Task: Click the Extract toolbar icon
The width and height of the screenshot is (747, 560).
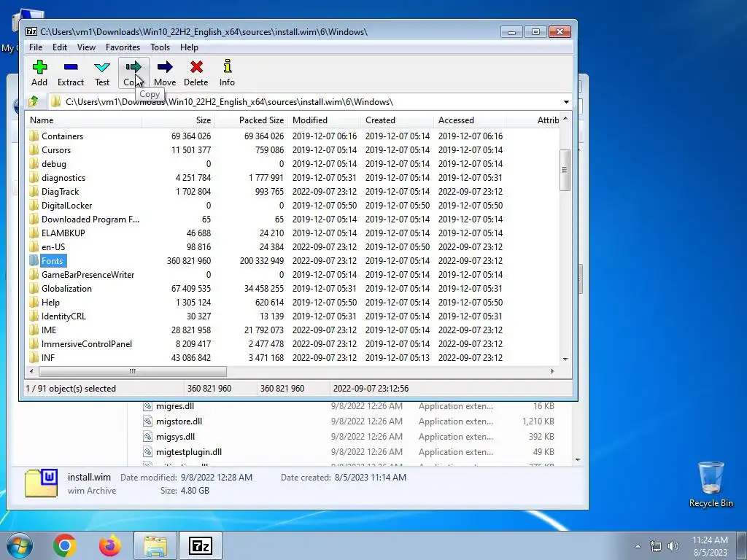Action: (71, 73)
